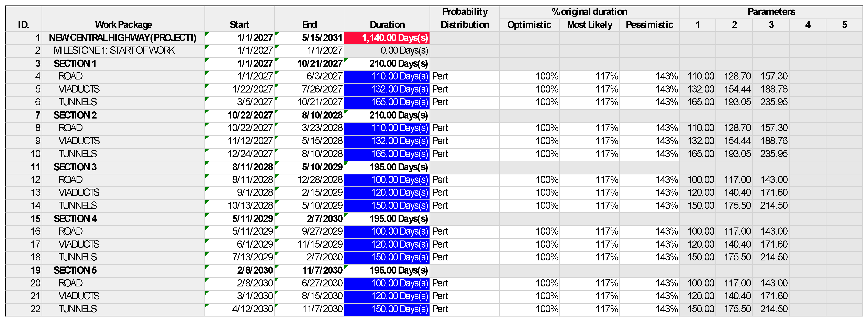868x321 pixels.
Task: Click MILESTONE 1: START OF WORK row
Action: [x=114, y=50]
